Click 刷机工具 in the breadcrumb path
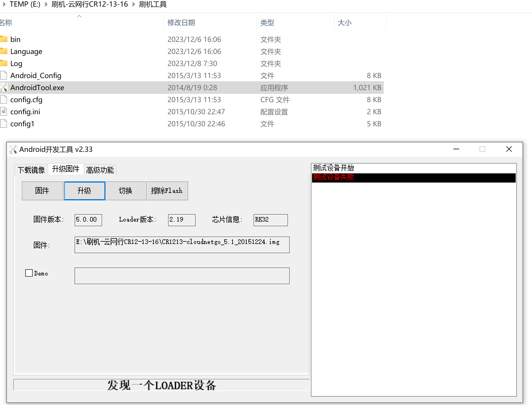This screenshot has height=405, width=532. [x=153, y=4]
